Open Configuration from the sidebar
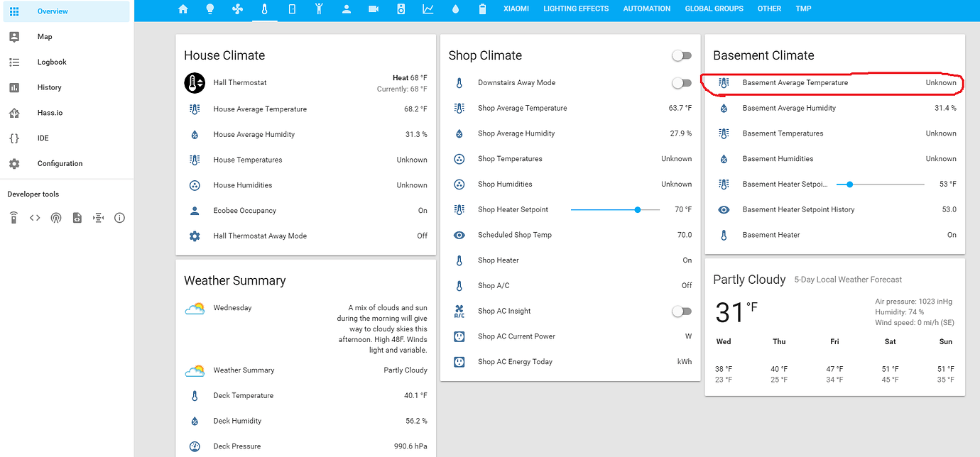980x457 pixels. (59, 163)
